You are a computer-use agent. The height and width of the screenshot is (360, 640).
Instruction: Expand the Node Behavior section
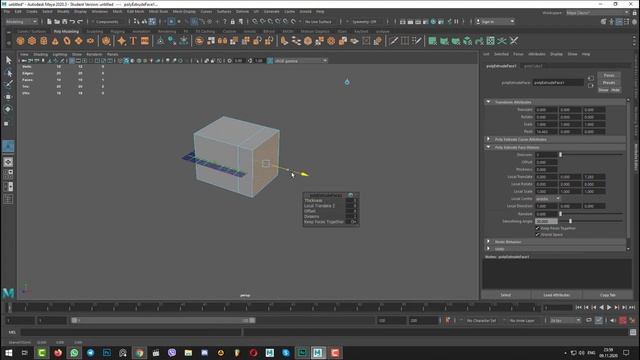point(488,242)
